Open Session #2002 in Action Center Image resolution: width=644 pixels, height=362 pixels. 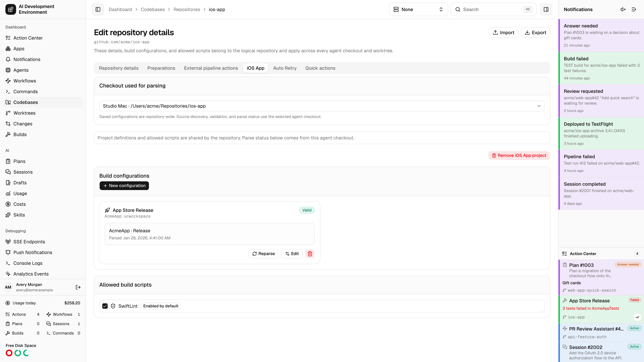pos(601,352)
